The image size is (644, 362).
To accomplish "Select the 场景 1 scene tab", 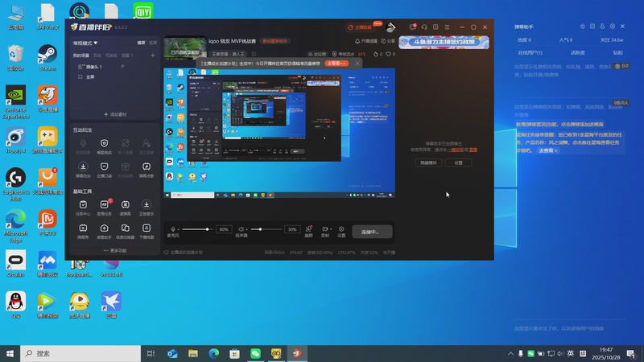I will (127, 56).
